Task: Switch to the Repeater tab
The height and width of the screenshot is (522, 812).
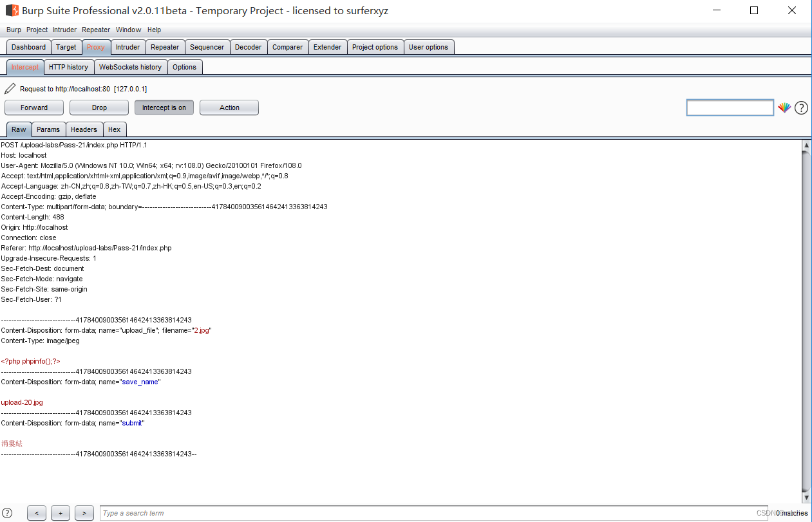Action: click(165, 47)
